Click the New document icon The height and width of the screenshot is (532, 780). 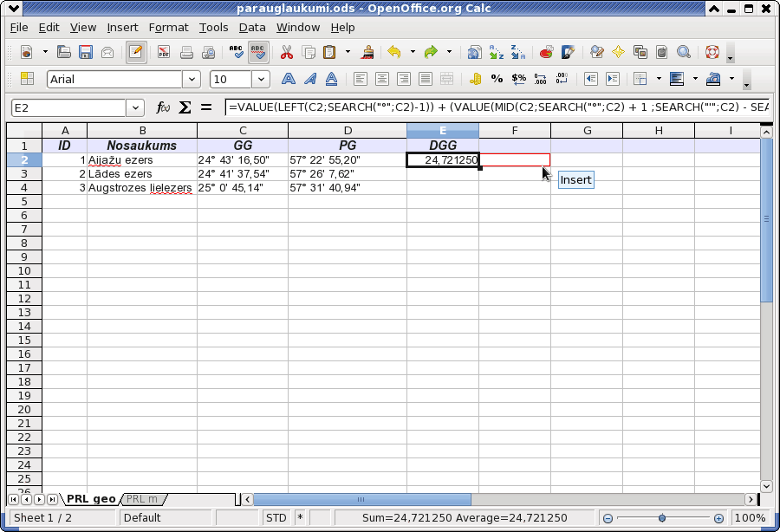26,52
